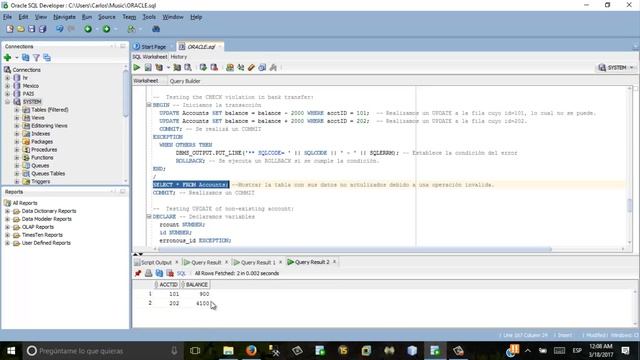640x360 pixels.
Task: Open the dropdown arrow beside New Connection plus
Action: coord(17,58)
